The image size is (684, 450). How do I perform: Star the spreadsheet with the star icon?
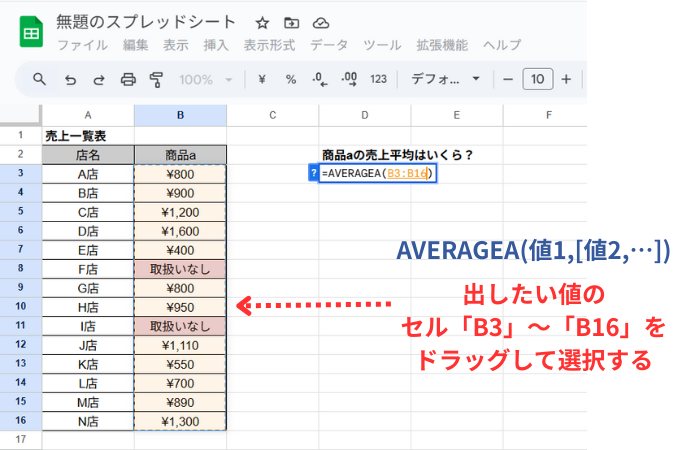262,23
